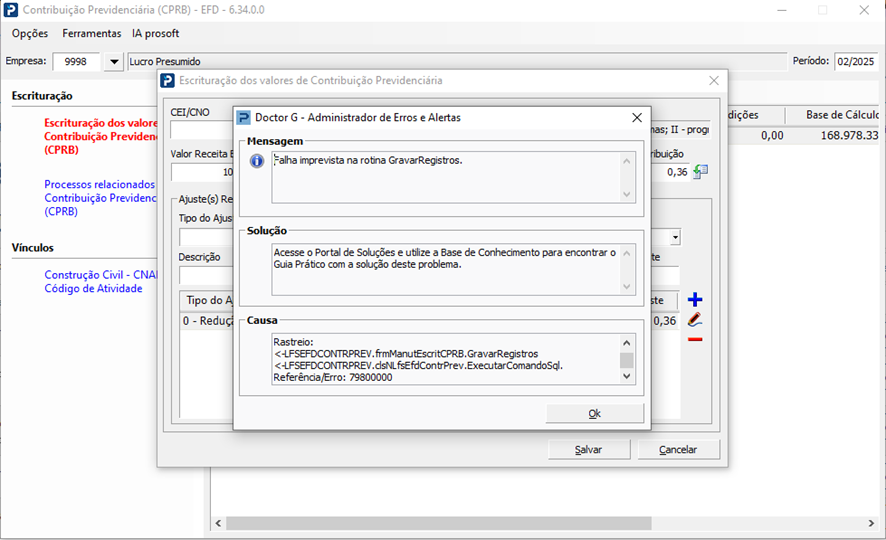886x540 pixels.
Task: Open the Tipo do Ajuste combo arrow
Action: (675, 237)
